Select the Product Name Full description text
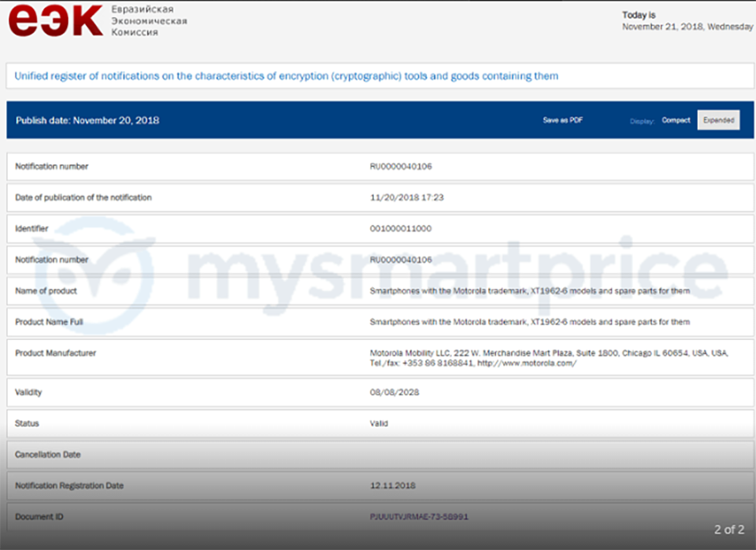The image size is (756, 550). click(x=529, y=322)
